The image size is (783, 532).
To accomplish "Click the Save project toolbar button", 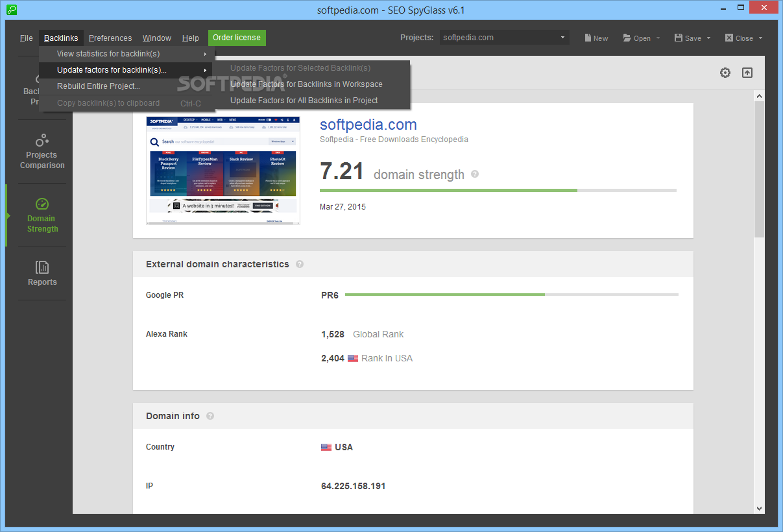I will pos(688,38).
